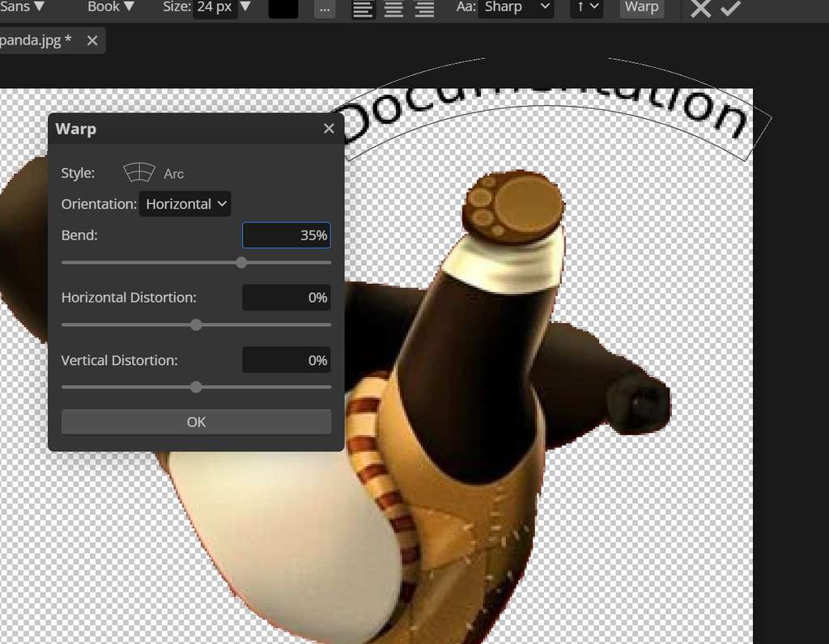Confirm text editing with checkmark icon
The height and width of the screenshot is (644, 829).
click(x=731, y=8)
